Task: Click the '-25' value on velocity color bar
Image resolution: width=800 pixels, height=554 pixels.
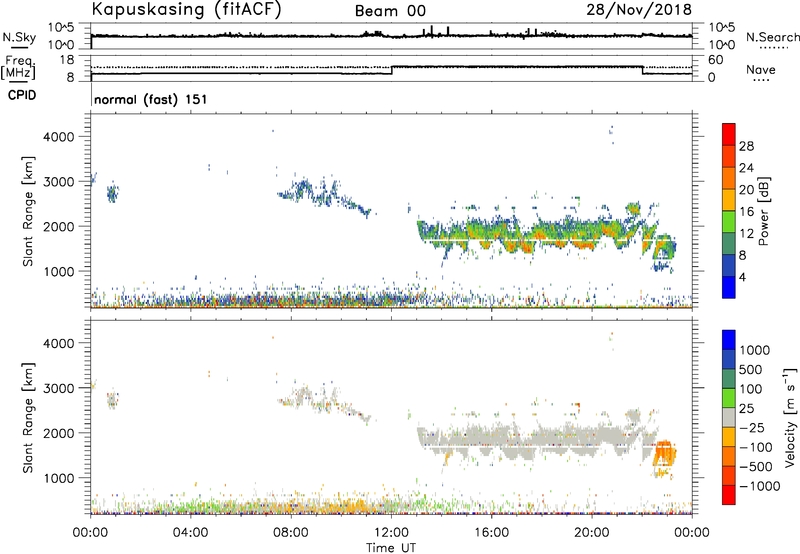Action: click(753, 428)
